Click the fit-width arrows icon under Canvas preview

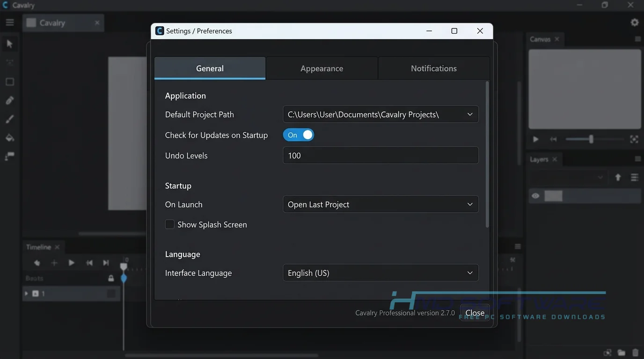[554, 139]
